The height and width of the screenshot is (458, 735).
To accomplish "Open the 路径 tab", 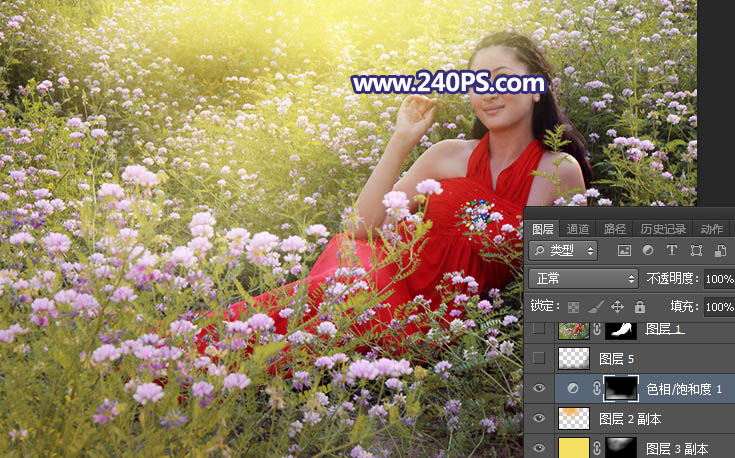I will tap(615, 228).
